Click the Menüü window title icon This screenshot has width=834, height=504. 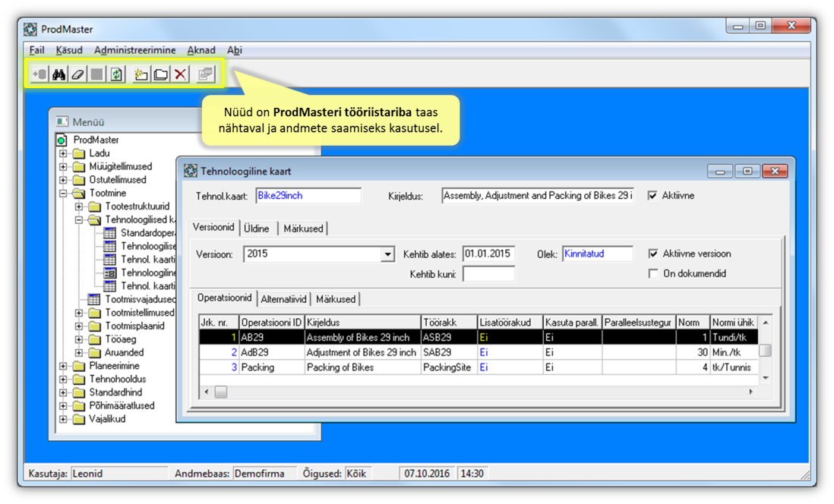pos(62,121)
